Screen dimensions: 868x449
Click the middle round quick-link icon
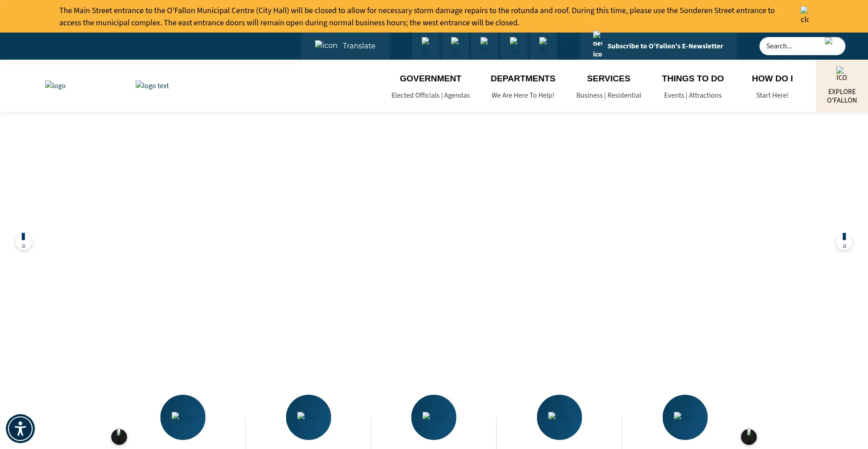pyautogui.click(x=434, y=417)
